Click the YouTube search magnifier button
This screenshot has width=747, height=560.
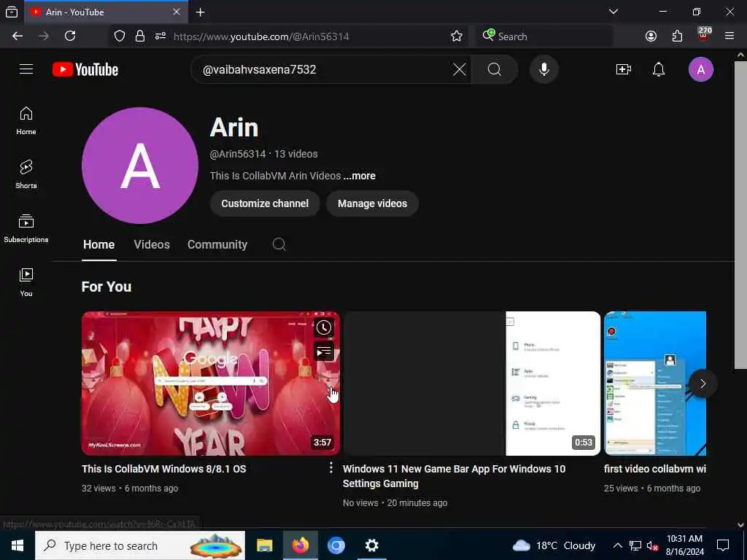pyautogui.click(x=495, y=69)
